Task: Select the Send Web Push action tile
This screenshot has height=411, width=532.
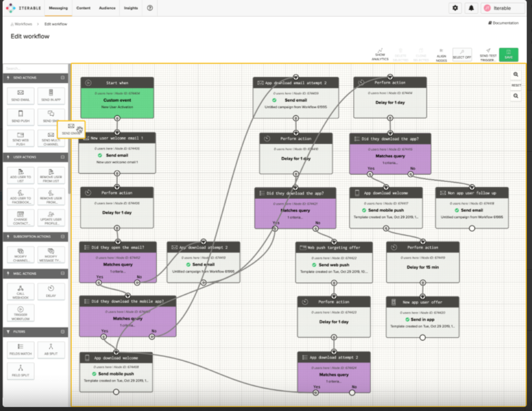Action: coord(21,138)
